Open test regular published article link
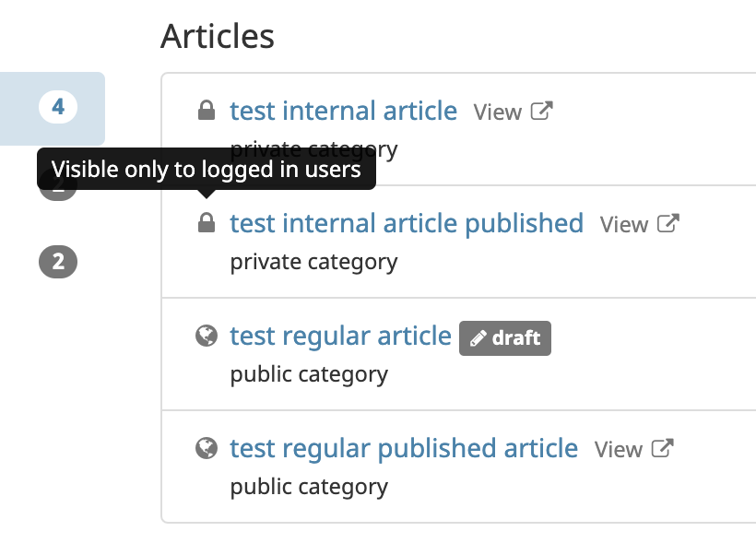Screen dimensions: 756x555 click(x=404, y=448)
